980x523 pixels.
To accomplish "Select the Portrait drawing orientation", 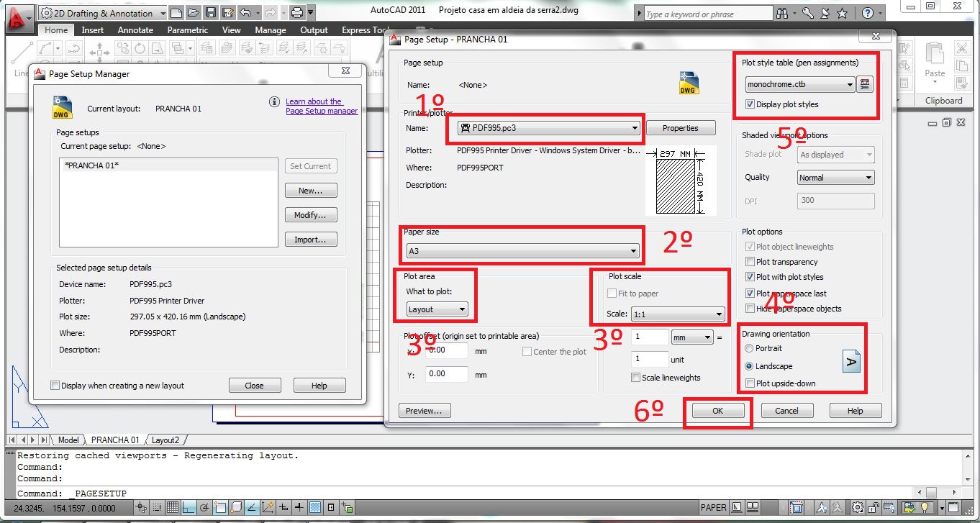I will [748, 348].
